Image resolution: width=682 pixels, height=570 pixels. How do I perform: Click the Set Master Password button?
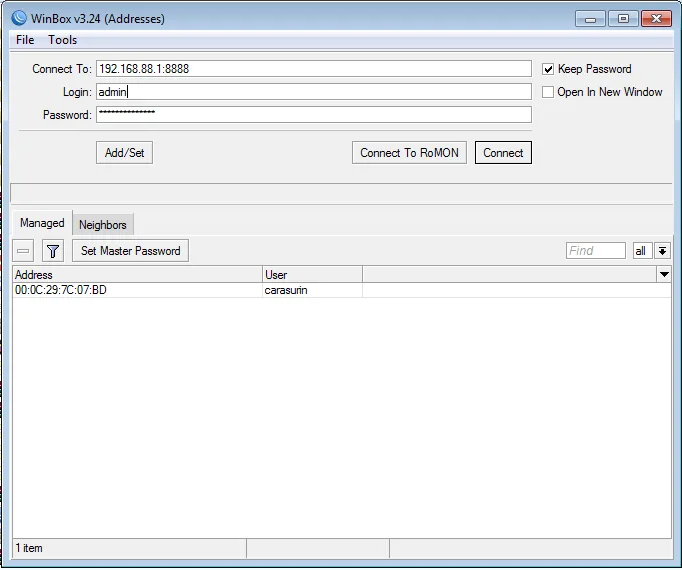tap(130, 251)
